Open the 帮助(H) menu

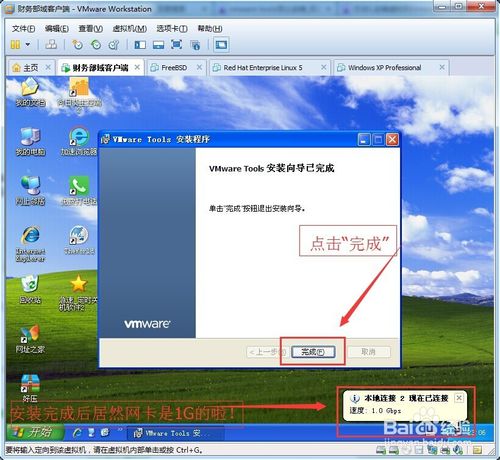[x=210, y=29]
